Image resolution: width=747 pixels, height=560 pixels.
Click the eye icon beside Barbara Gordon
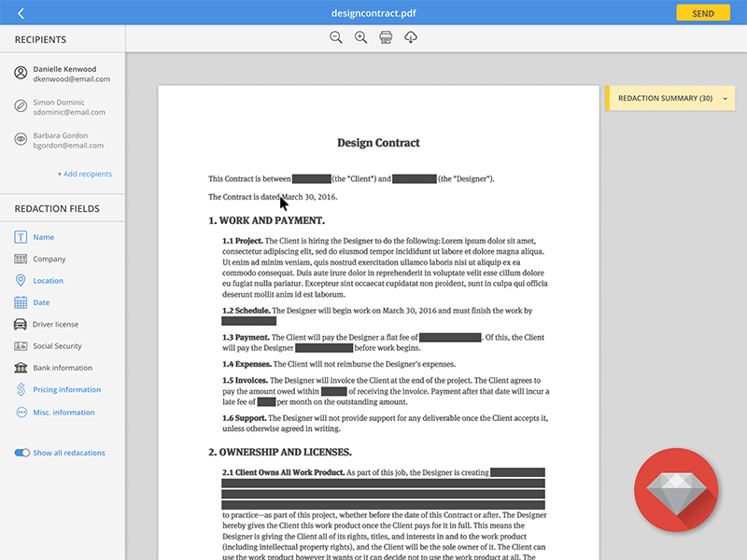coord(21,140)
